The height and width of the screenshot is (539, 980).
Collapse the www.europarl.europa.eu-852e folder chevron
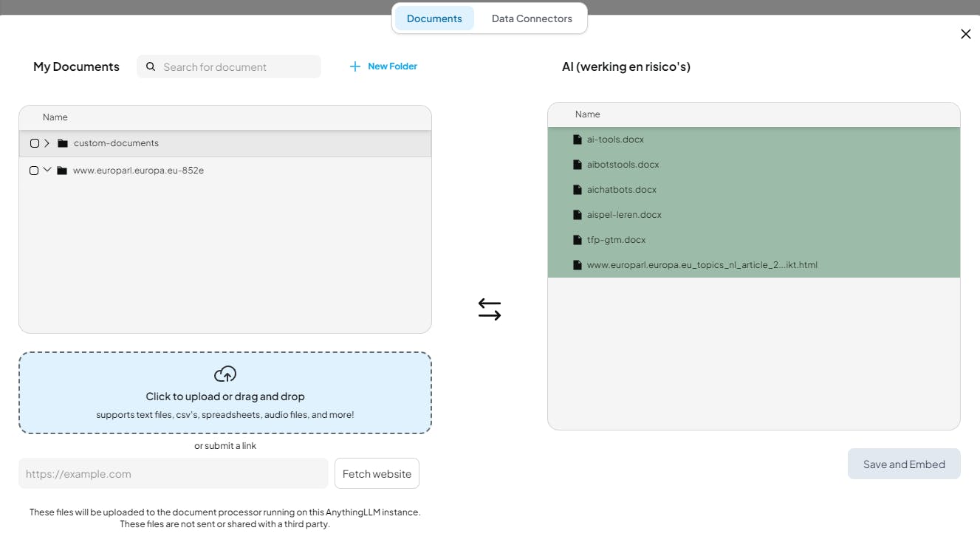47,170
